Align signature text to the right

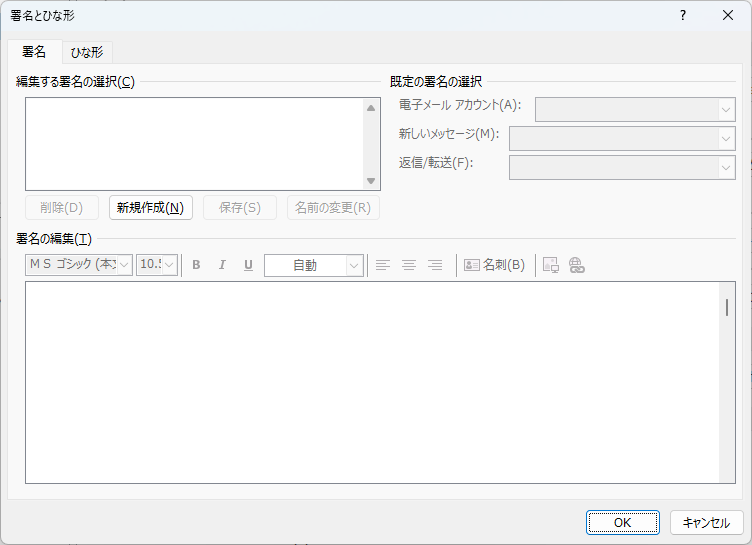coord(435,265)
